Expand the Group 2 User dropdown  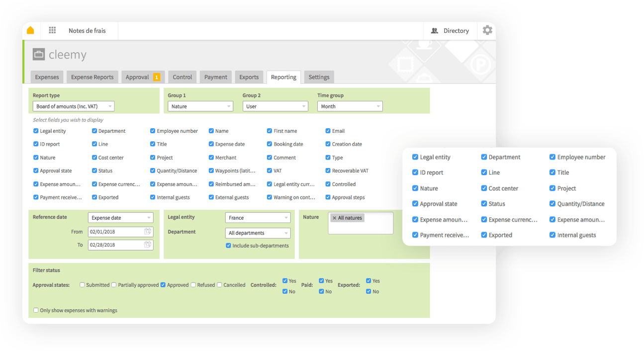click(x=276, y=106)
